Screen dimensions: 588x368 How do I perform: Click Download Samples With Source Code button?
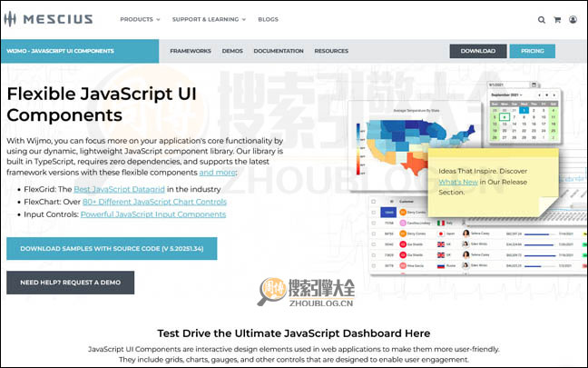coord(112,249)
